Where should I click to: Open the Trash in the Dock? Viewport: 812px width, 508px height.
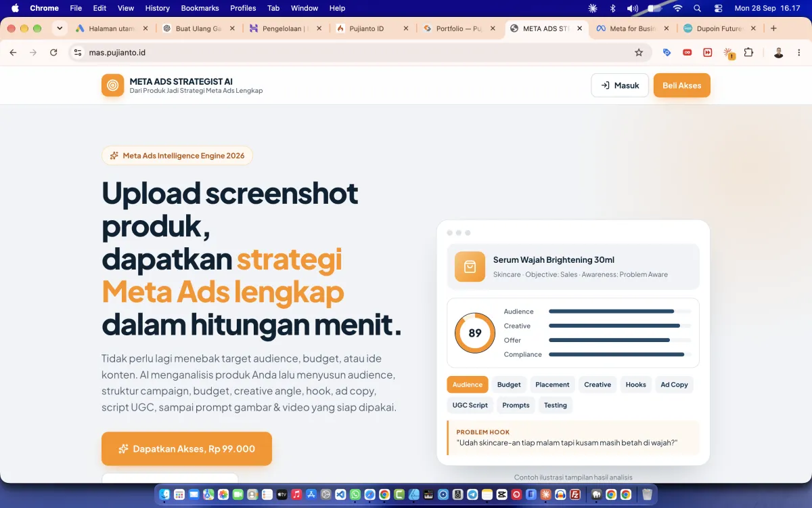tap(647, 494)
